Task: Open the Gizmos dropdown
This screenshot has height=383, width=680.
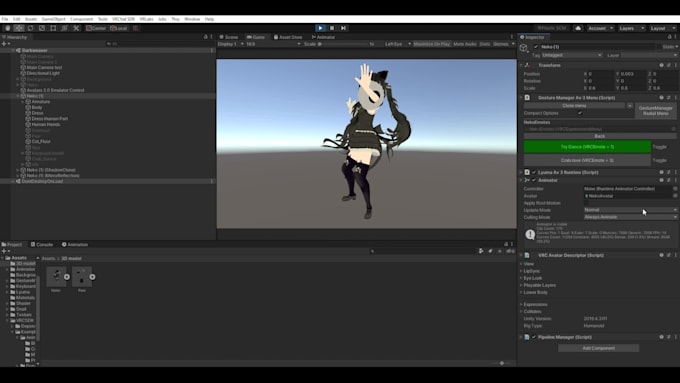Action: [x=503, y=44]
